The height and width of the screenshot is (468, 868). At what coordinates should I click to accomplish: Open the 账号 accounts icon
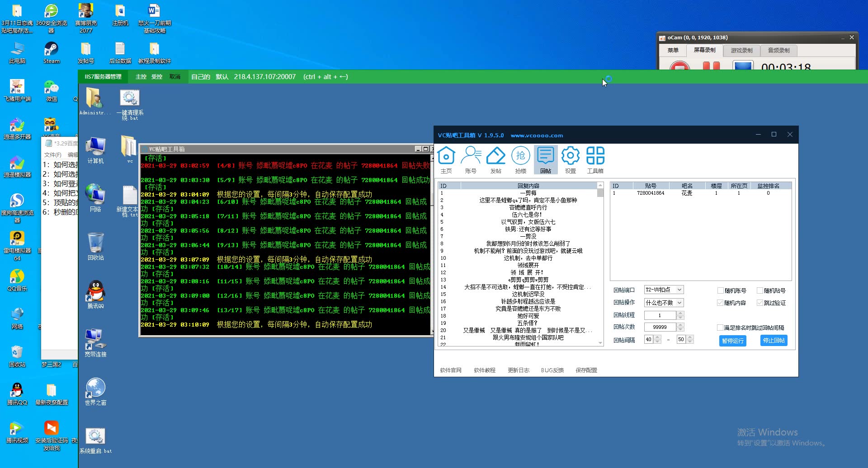click(x=471, y=160)
